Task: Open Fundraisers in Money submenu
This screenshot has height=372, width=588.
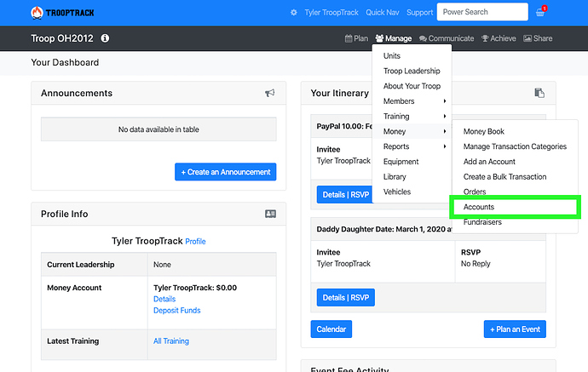Action: pos(515,222)
